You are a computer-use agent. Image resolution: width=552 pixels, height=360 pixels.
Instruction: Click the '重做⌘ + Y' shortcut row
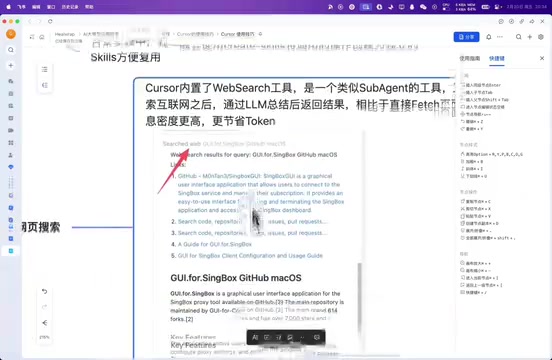click(472, 129)
